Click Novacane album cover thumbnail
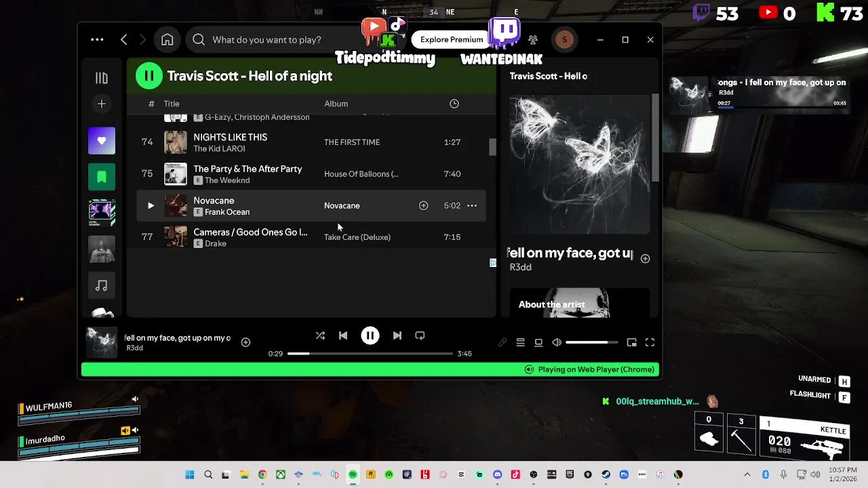This screenshot has width=868, height=488. 176,205
